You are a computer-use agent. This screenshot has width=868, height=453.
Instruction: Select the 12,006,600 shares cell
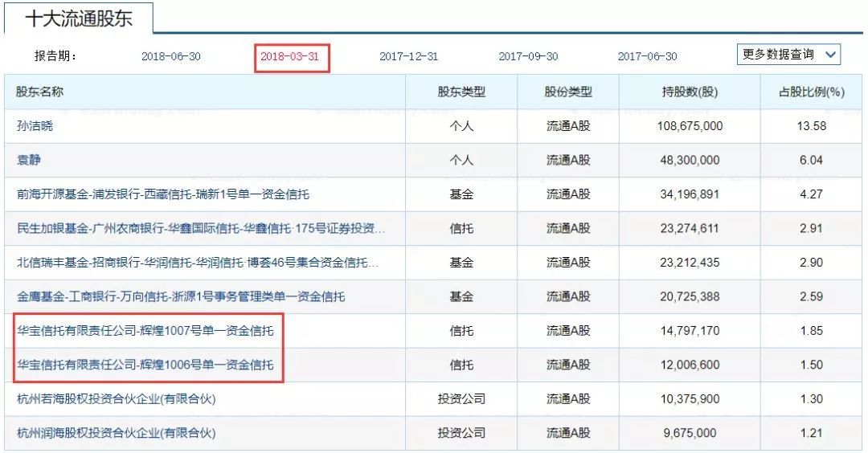tap(690, 365)
